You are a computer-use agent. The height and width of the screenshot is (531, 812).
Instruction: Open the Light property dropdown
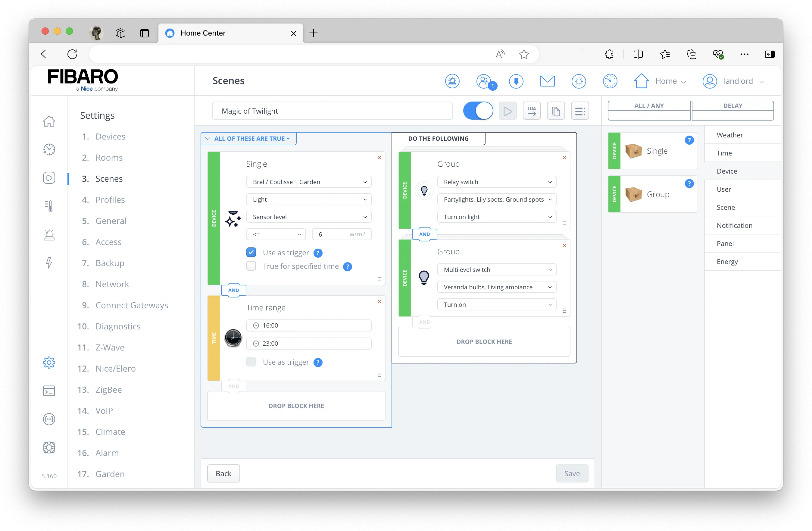(x=308, y=199)
